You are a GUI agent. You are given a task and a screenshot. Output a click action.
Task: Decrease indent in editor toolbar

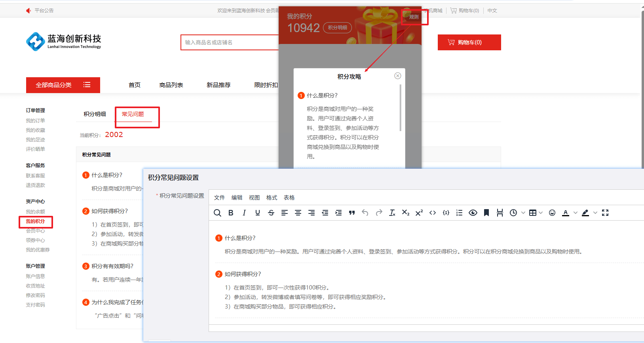(x=325, y=213)
